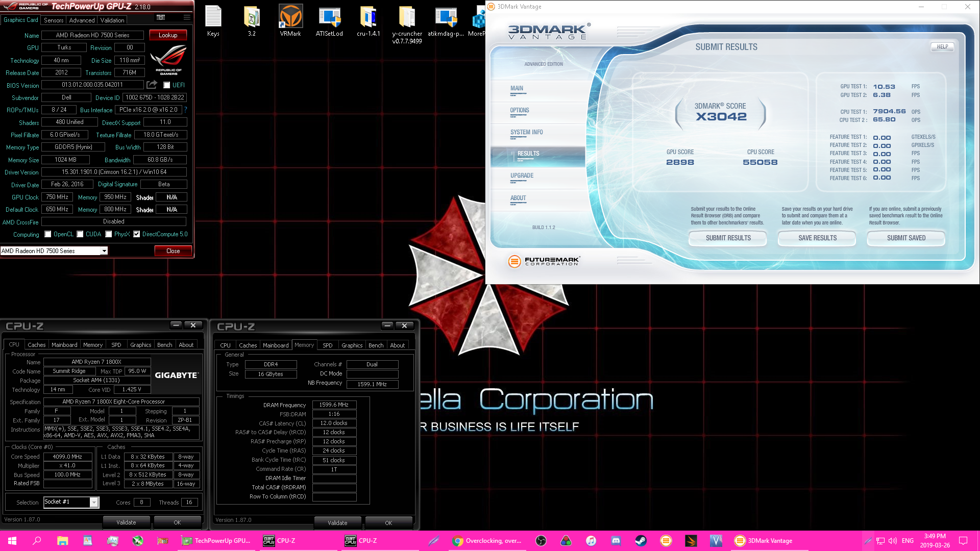Open Caches tab in left CPU-Z window

point(37,345)
